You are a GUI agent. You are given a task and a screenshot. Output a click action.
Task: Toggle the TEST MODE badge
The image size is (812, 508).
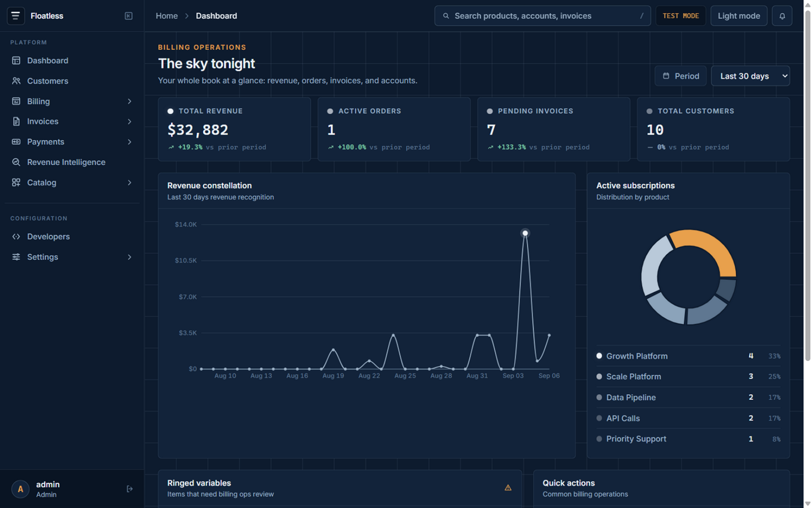(x=680, y=16)
